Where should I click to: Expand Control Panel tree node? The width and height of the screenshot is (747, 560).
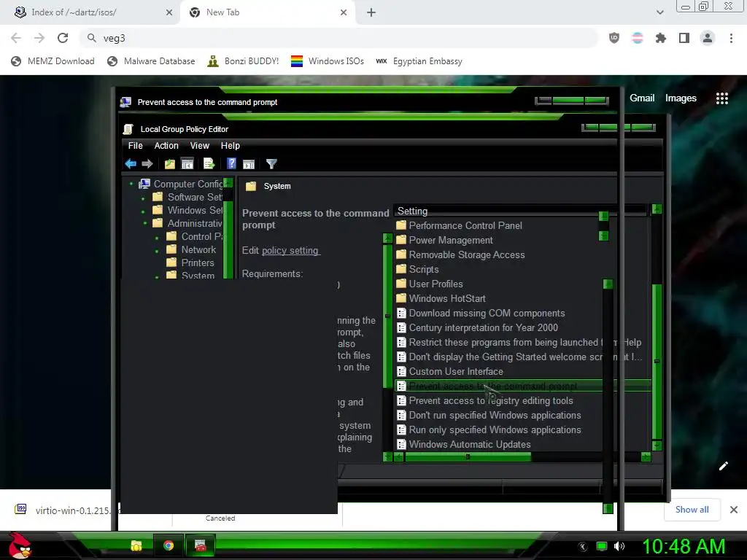tap(157, 237)
